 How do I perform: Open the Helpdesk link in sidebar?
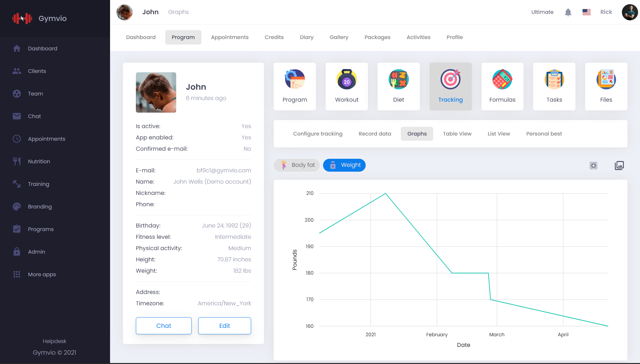click(x=54, y=341)
